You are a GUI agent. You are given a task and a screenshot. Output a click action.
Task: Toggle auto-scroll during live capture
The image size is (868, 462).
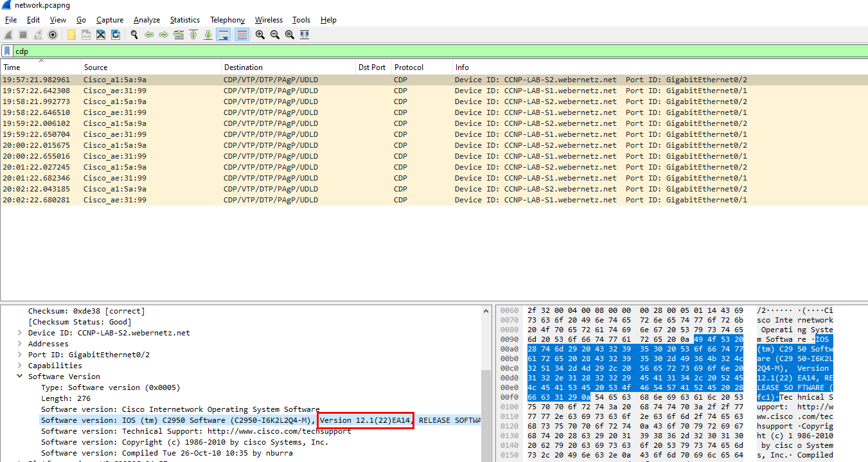pyautogui.click(x=224, y=35)
